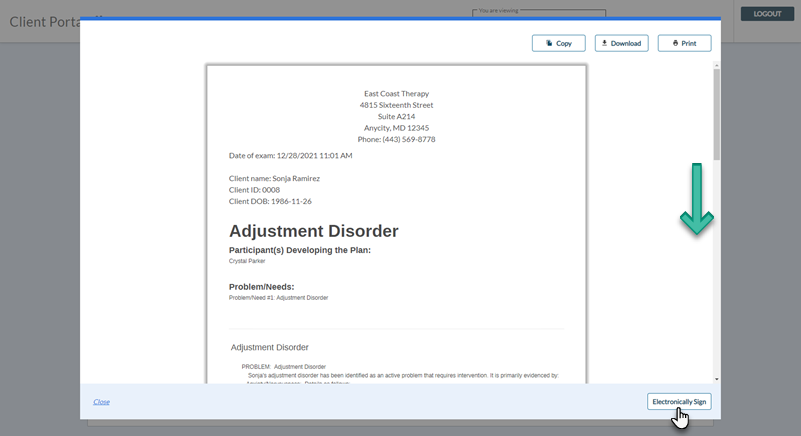
Task: Click the down-arrow icon in the Download button
Action: tap(604, 43)
